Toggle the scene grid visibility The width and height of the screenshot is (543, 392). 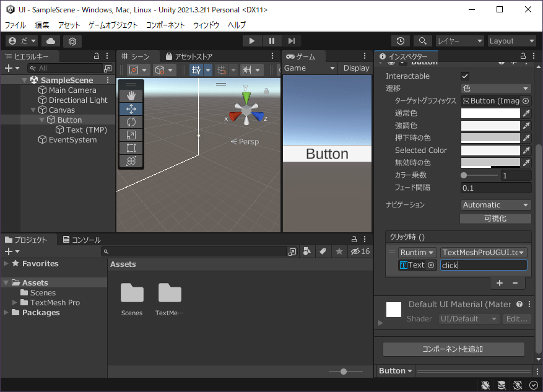196,70
